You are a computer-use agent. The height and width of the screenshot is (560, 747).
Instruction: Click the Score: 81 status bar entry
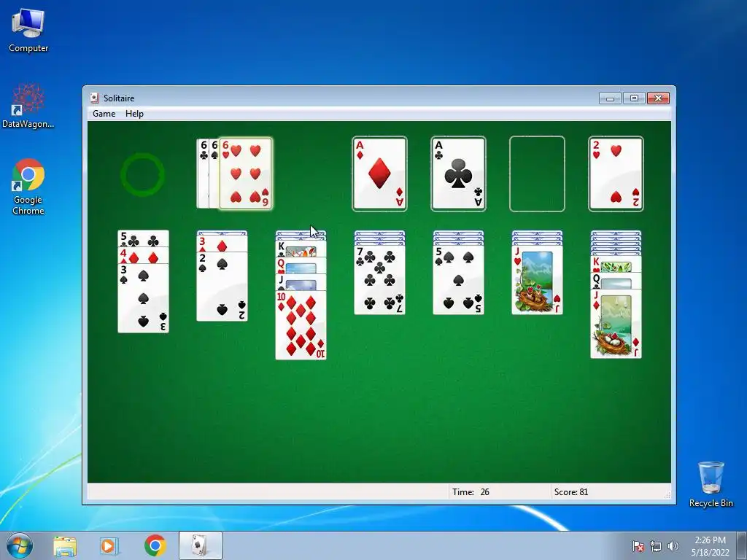[570, 492]
